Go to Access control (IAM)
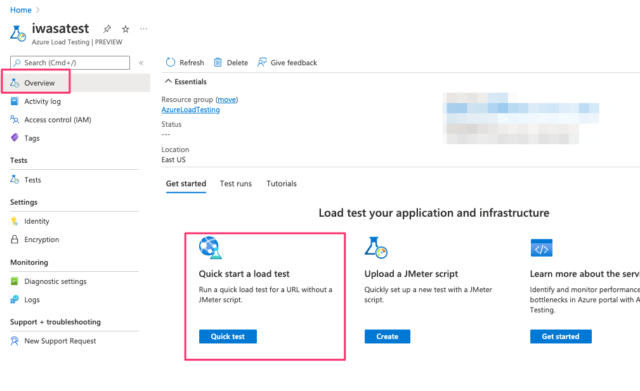This screenshot has width=640, height=391. [58, 120]
